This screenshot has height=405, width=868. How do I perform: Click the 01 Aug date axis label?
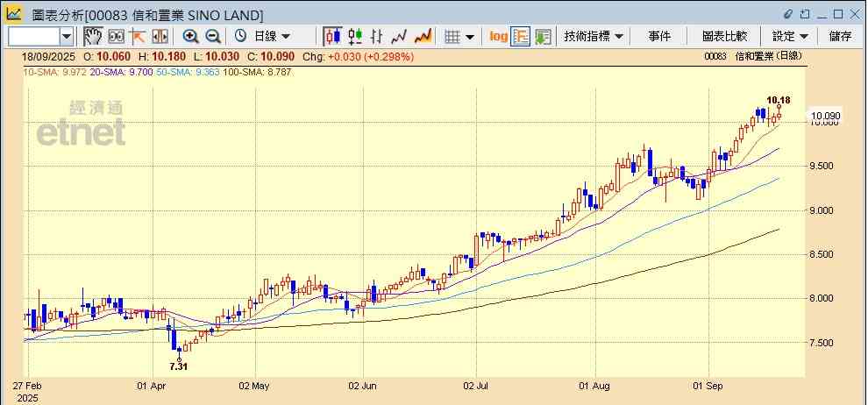(x=595, y=386)
